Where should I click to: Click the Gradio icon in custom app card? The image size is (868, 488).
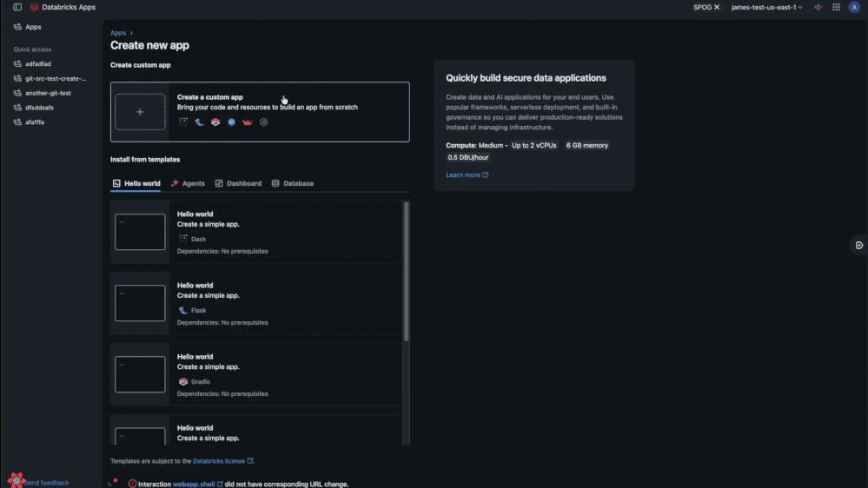[215, 122]
